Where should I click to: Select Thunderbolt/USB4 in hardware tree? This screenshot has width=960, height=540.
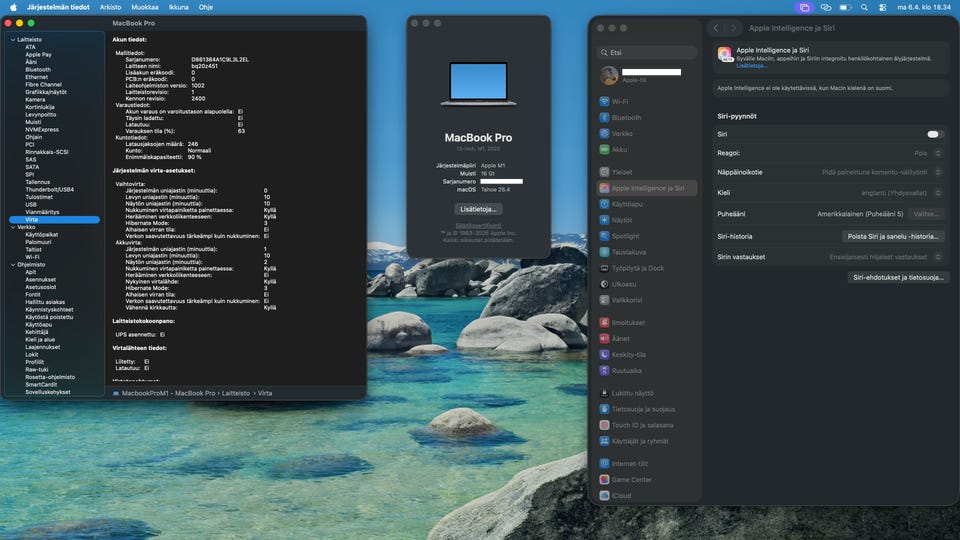50,189
